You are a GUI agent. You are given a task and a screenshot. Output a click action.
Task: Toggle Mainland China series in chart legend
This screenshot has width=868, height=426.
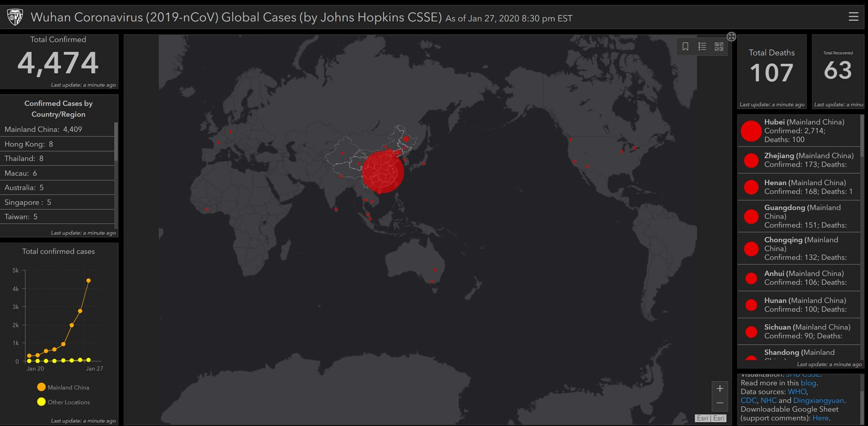coord(63,387)
